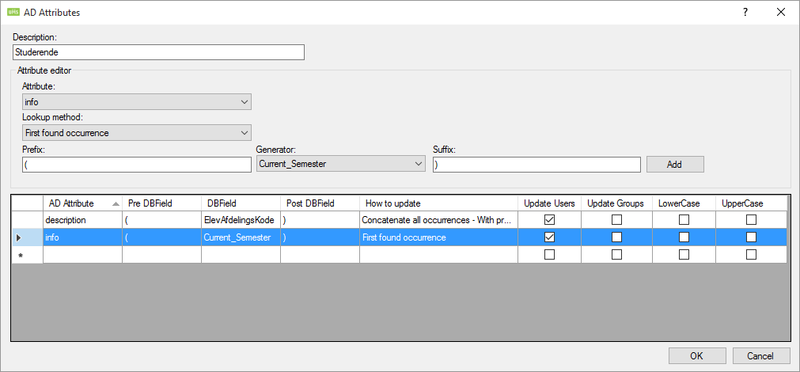
Task: Click the empty AD Attribute cell in new row
Action: (x=83, y=255)
